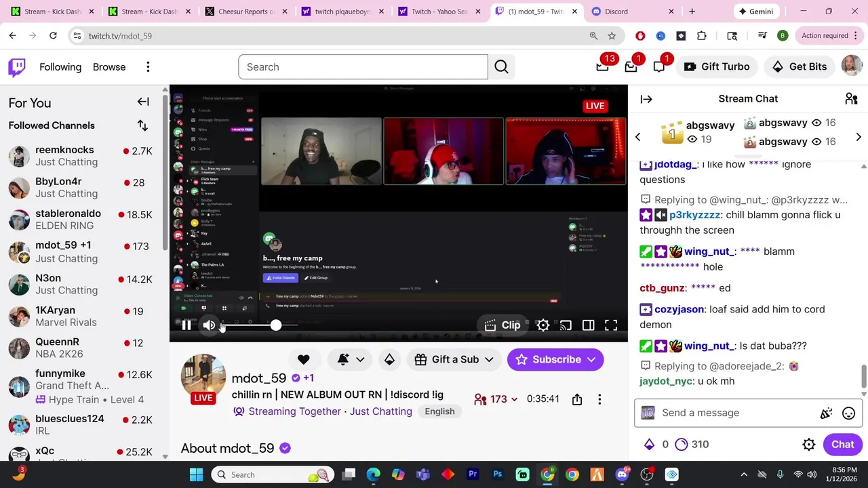The height and width of the screenshot is (488, 868).
Task: Open Chrome extensions puzzle icon
Action: pos(701,36)
